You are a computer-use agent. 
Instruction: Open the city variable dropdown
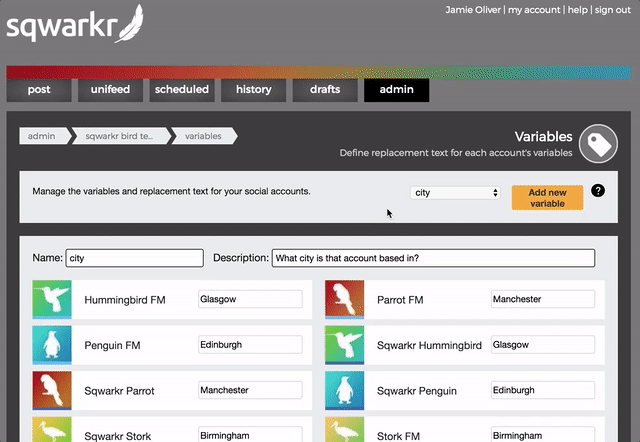(455, 193)
